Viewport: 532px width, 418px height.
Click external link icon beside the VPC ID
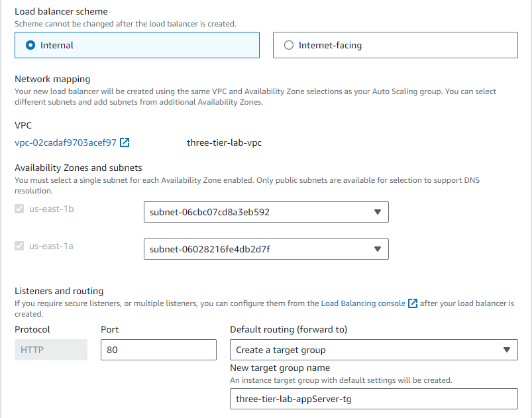(x=125, y=142)
